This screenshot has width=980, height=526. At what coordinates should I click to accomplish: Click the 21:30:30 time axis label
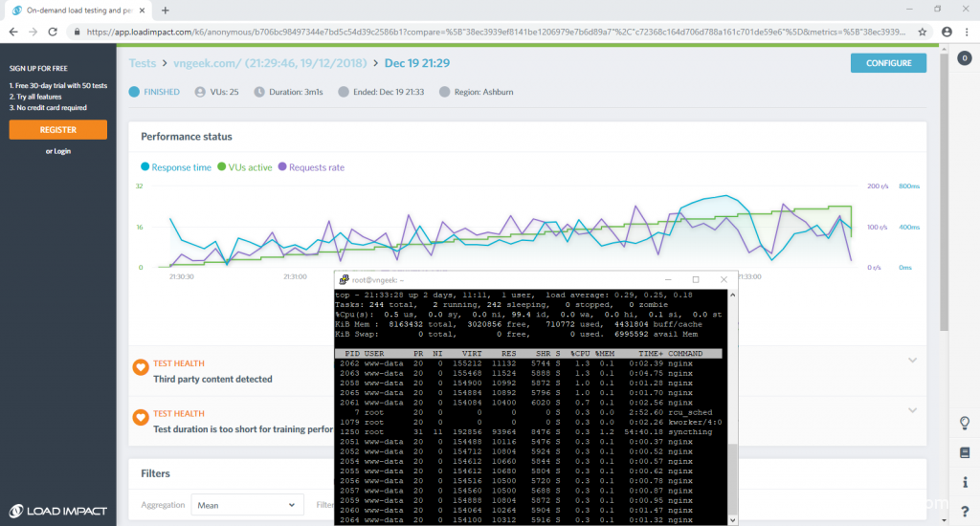181,276
